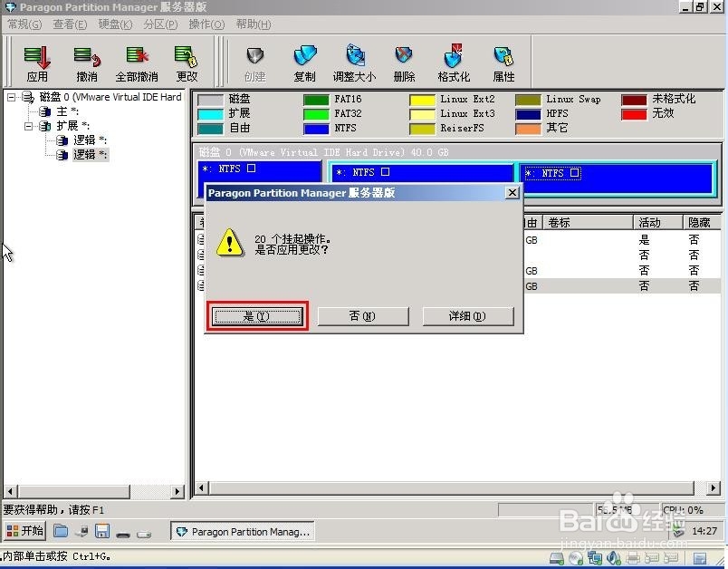The image size is (728, 569).
Task: Select the highlighted second 逻辑 *: tree item
Action: click(x=82, y=155)
